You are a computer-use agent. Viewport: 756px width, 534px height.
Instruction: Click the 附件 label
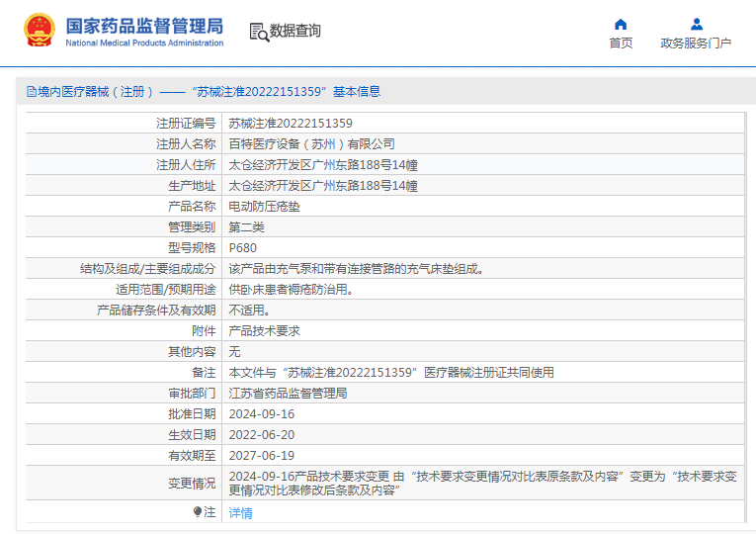click(x=204, y=331)
